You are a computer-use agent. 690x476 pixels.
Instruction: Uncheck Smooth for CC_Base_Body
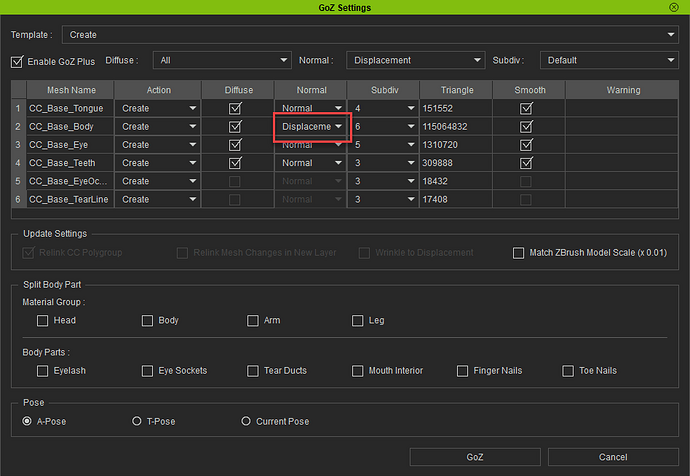click(526, 127)
